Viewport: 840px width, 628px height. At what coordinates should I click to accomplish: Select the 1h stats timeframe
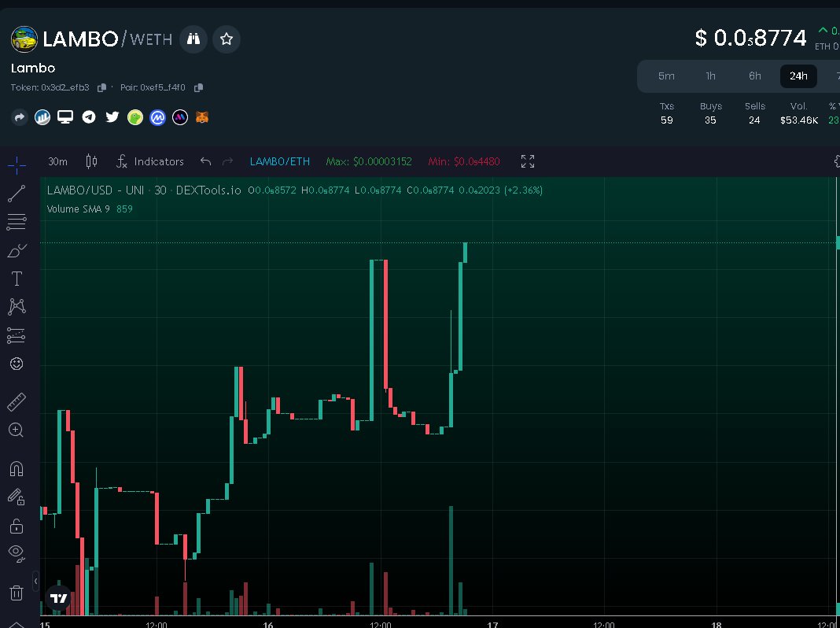tap(711, 76)
